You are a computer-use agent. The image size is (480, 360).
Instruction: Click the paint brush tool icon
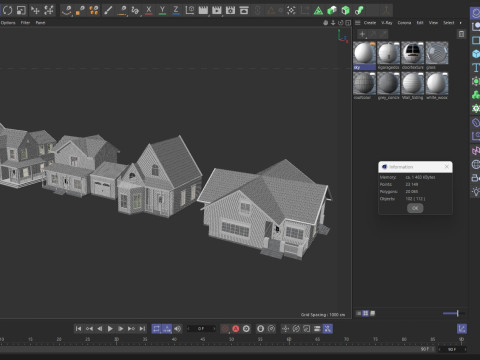(108, 10)
